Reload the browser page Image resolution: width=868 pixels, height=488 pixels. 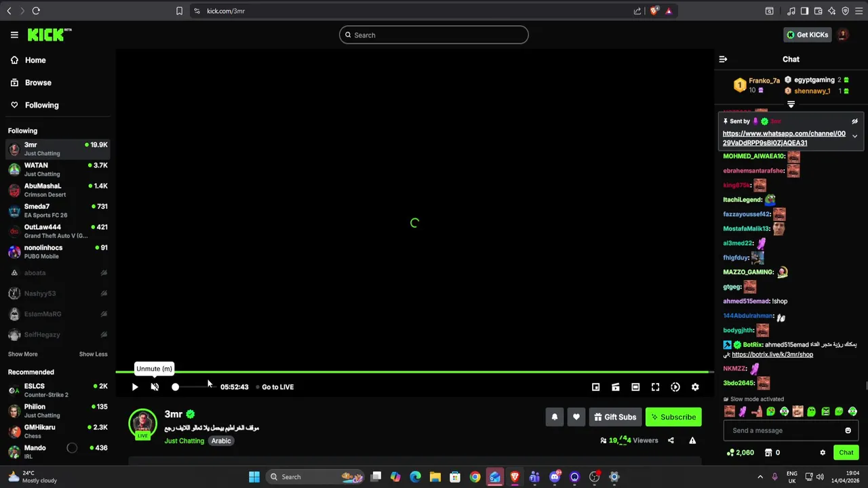36,11
